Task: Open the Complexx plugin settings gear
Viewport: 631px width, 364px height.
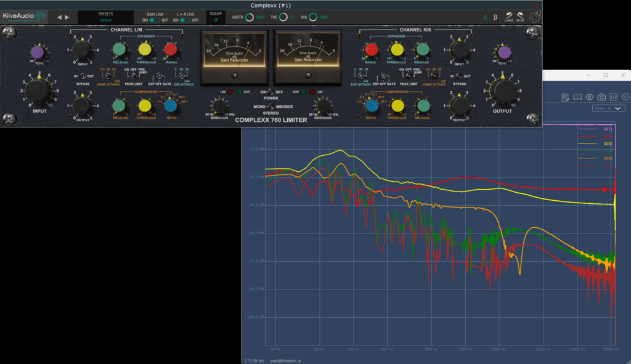Action: click(x=535, y=17)
